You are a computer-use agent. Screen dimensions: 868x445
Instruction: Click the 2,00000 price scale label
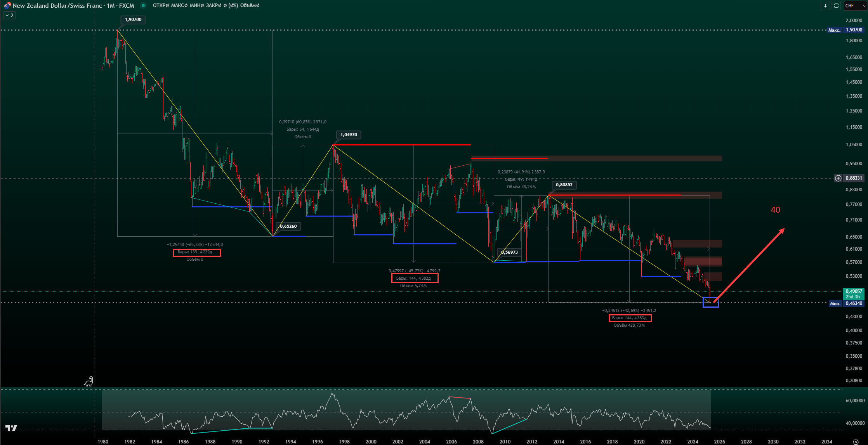click(853, 20)
